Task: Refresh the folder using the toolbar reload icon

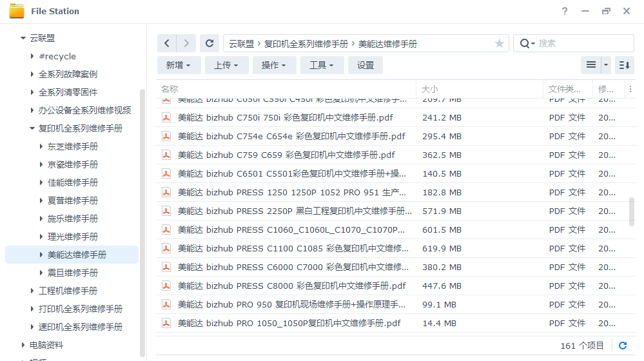Action: coord(210,43)
